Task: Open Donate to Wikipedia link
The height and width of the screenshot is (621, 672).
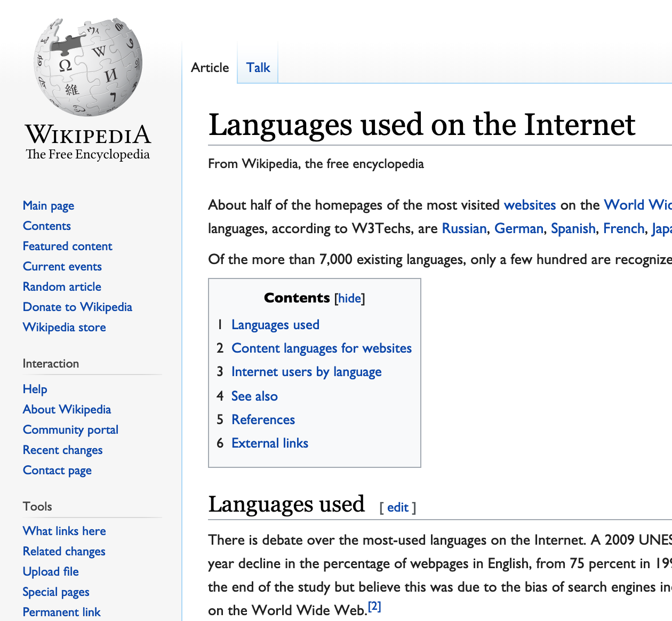Action: click(77, 307)
